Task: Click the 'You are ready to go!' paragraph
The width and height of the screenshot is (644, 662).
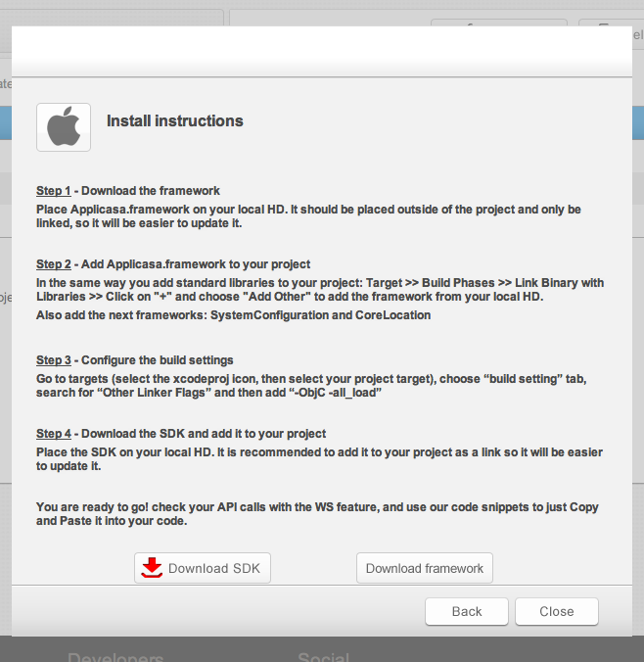Action: pyautogui.click(x=317, y=514)
